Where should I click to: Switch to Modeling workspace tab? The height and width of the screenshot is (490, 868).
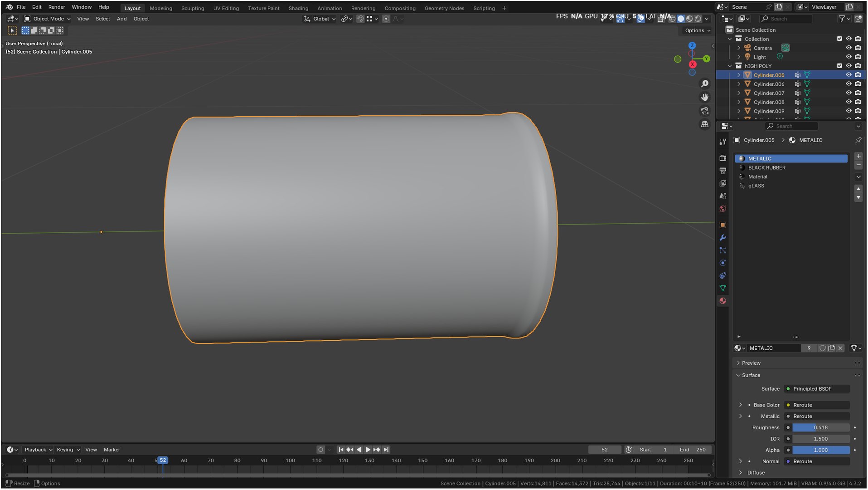pos(161,8)
